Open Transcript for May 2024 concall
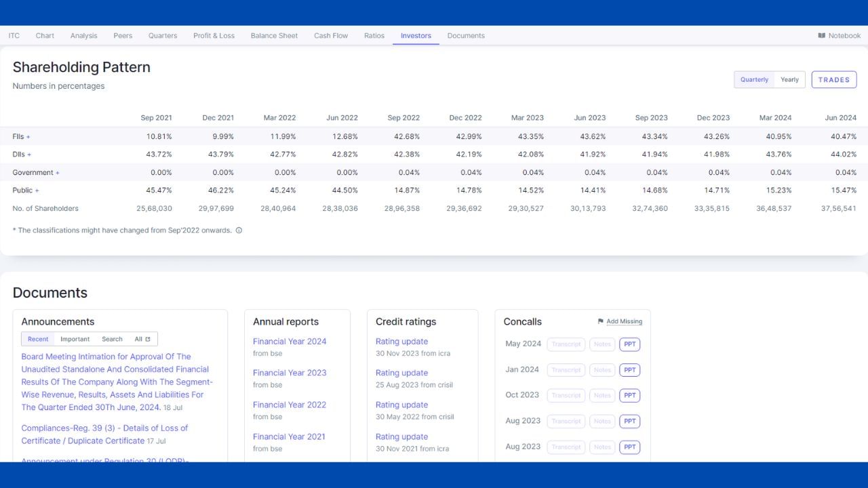Screen dimensions: 868x488 pyautogui.click(x=566, y=344)
